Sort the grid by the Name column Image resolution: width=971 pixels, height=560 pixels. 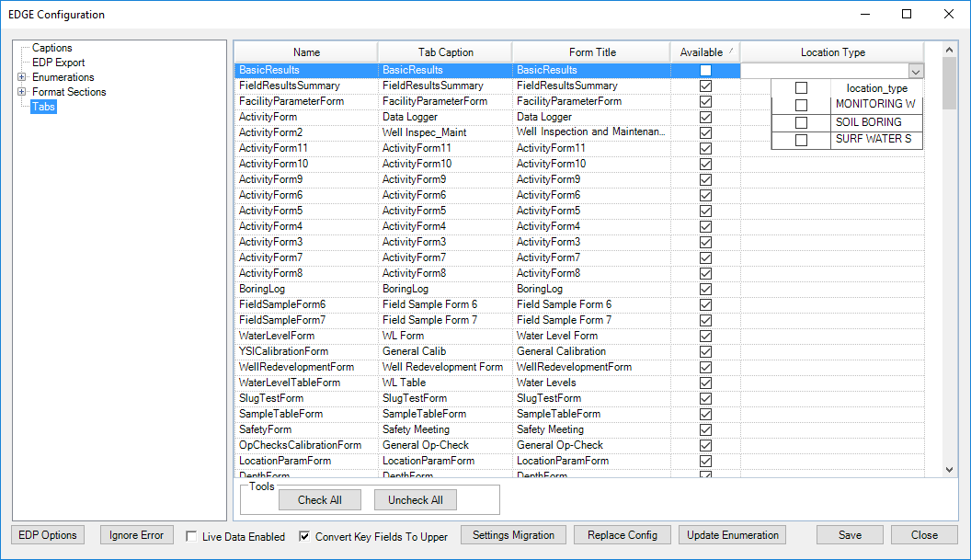306,51
